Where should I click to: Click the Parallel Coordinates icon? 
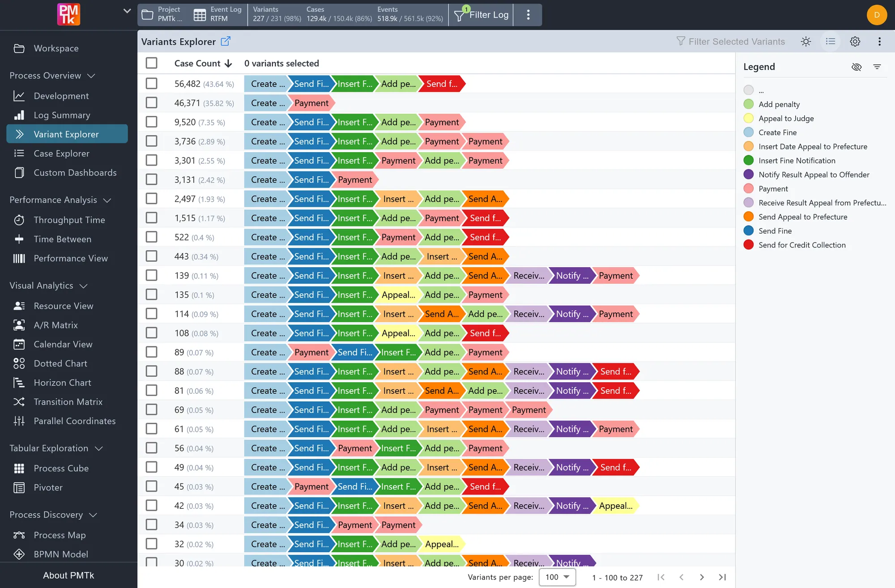19,421
